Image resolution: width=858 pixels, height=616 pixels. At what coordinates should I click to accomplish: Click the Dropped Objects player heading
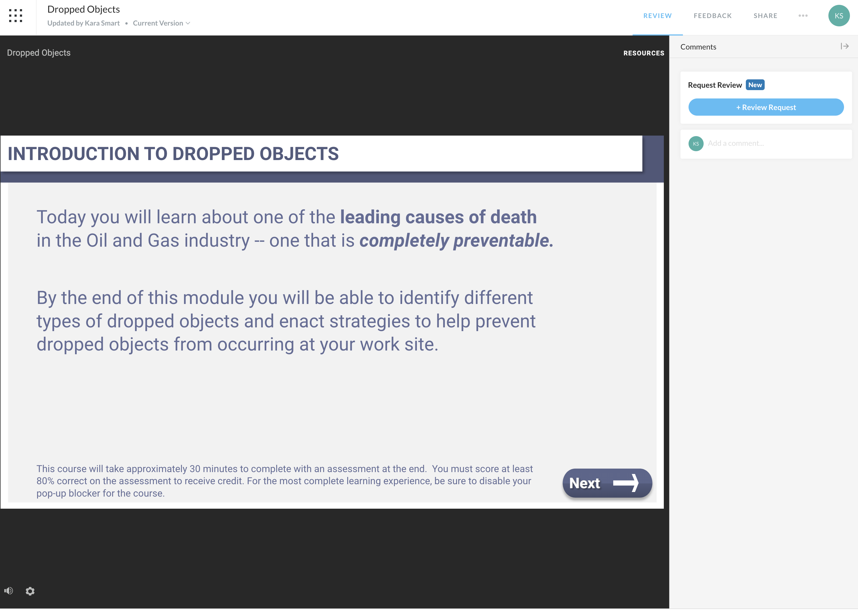(x=38, y=53)
